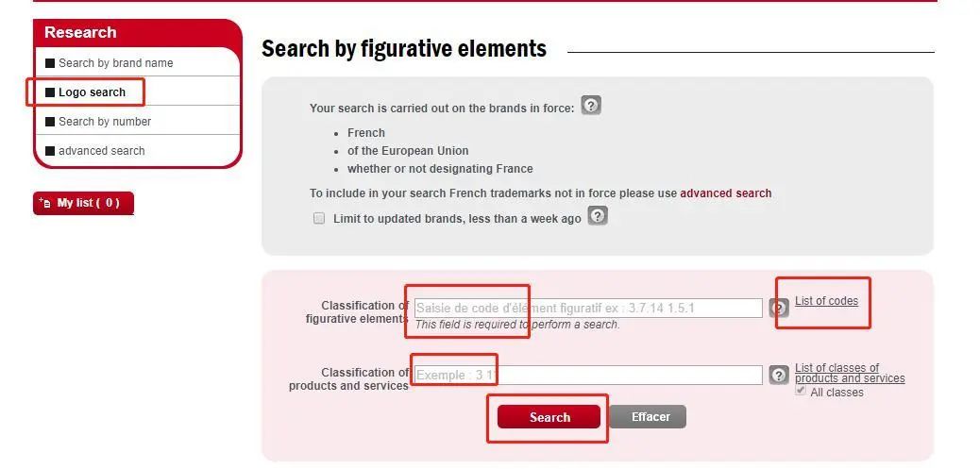Toggle the All classes checkbox
The height and width of the screenshot is (469, 980).
point(801,390)
